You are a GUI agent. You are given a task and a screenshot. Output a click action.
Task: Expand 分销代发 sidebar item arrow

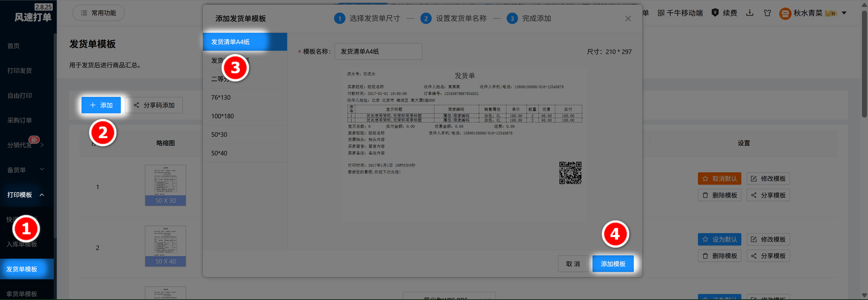pyautogui.click(x=42, y=145)
